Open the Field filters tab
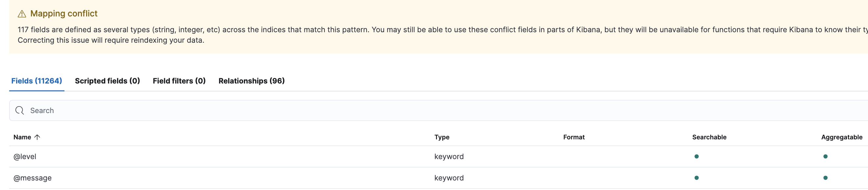 tap(179, 81)
